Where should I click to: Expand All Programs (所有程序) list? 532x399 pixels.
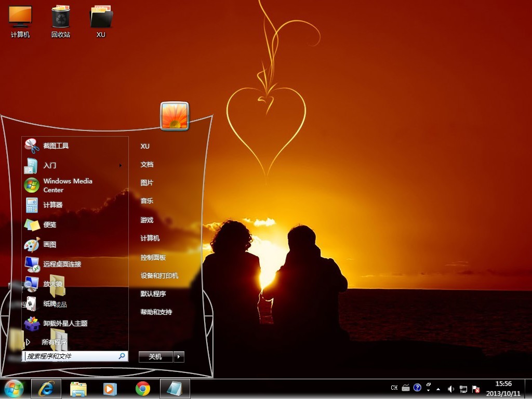[x=54, y=342]
